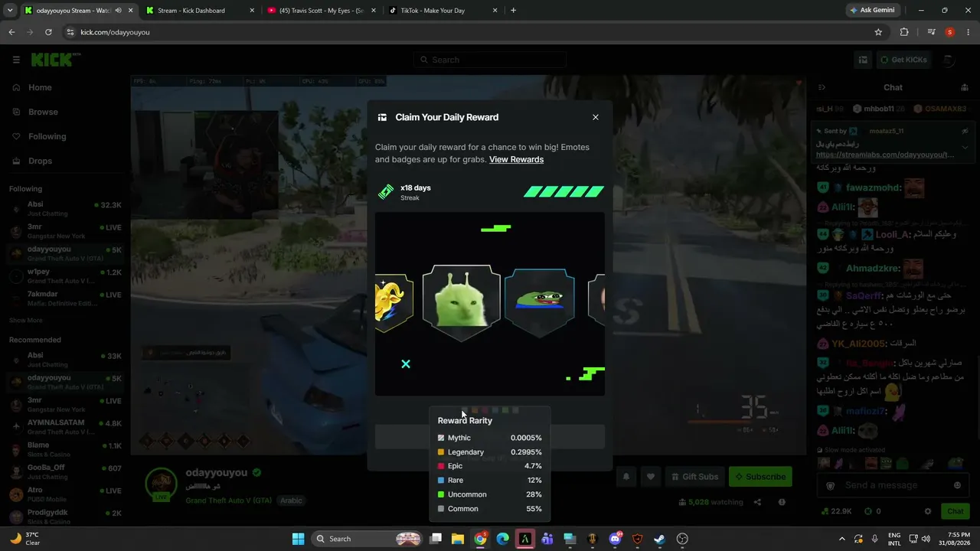Click the Subscribe button
Viewport: 980px width, 551px height.
pyautogui.click(x=760, y=477)
